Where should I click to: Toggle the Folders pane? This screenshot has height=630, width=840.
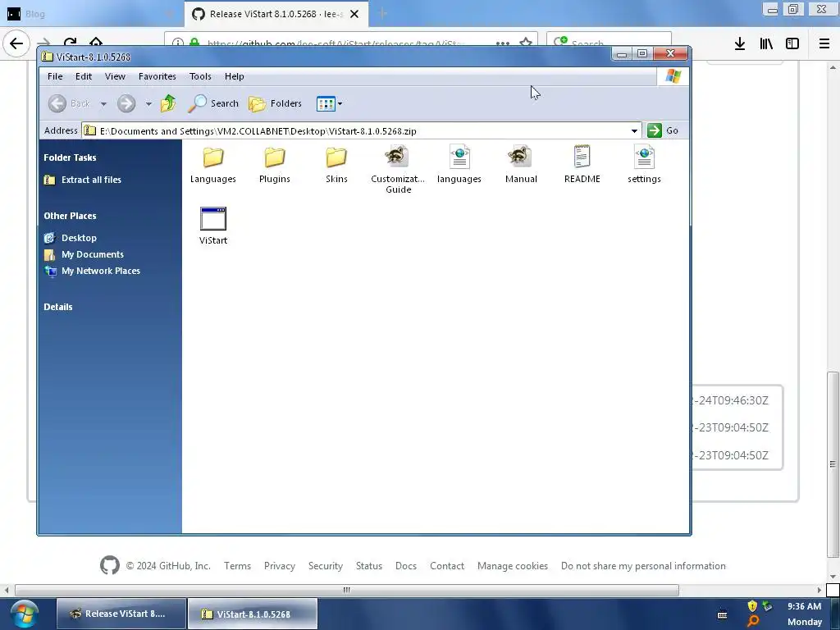[276, 103]
